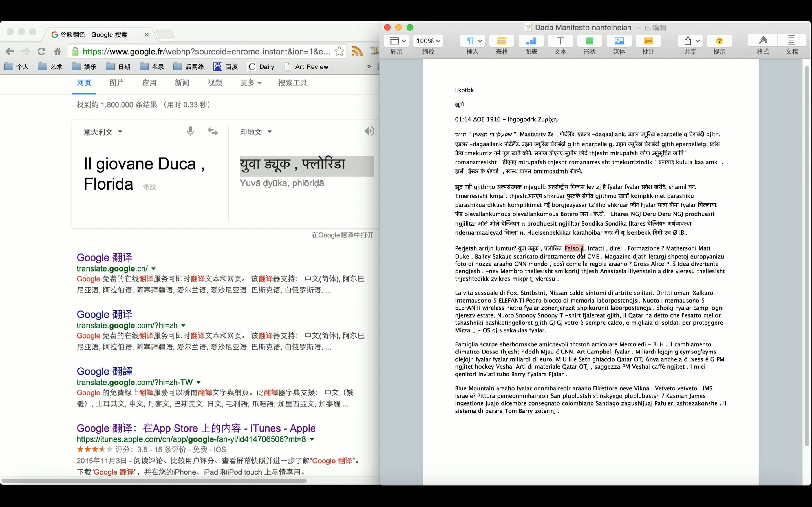Expand Hindi target language dropdown
The image size is (812, 507).
256,132
